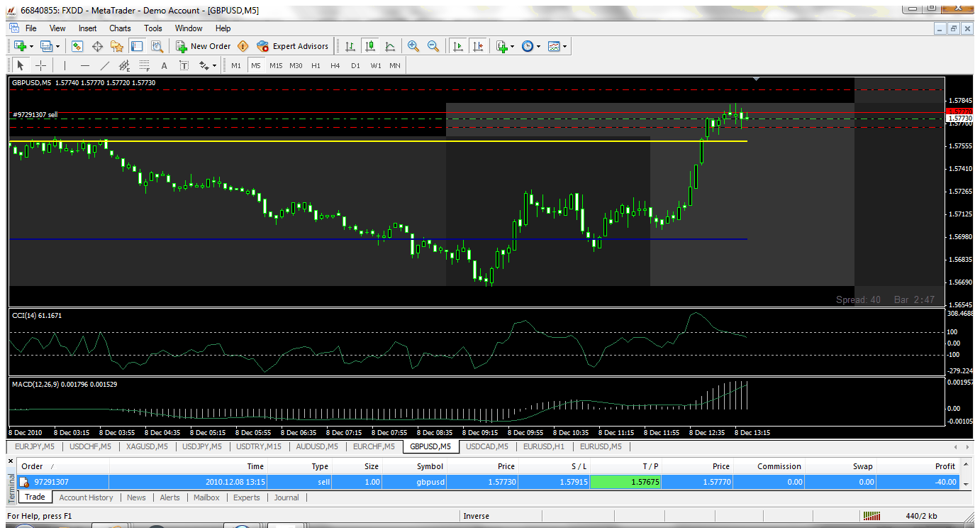980x528 pixels.
Task: Click the New Chart toolbar icon
Action: 20,46
